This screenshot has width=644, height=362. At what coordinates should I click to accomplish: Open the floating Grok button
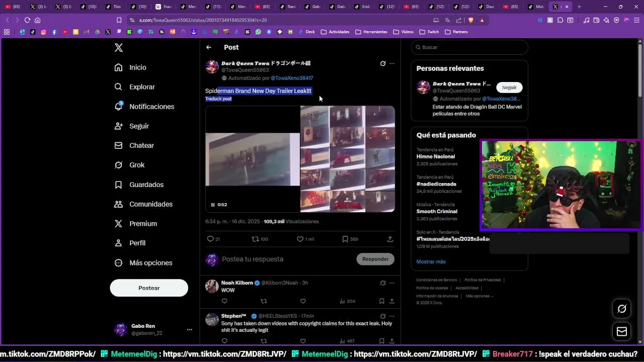622,309
